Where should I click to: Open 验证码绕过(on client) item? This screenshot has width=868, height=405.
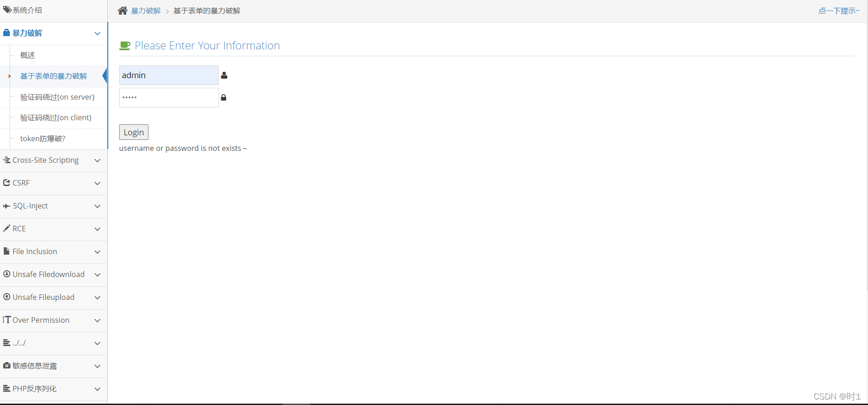pyautogui.click(x=56, y=117)
